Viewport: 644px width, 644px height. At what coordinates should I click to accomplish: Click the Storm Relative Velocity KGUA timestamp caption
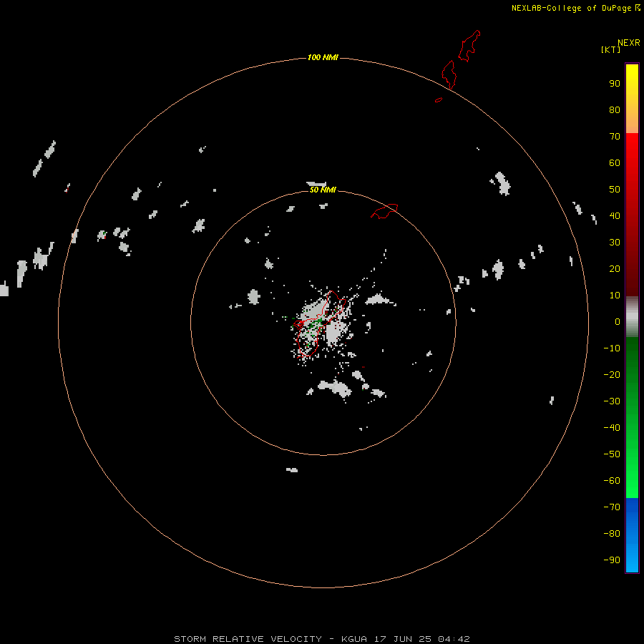pyautogui.click(x=321, y=639)
